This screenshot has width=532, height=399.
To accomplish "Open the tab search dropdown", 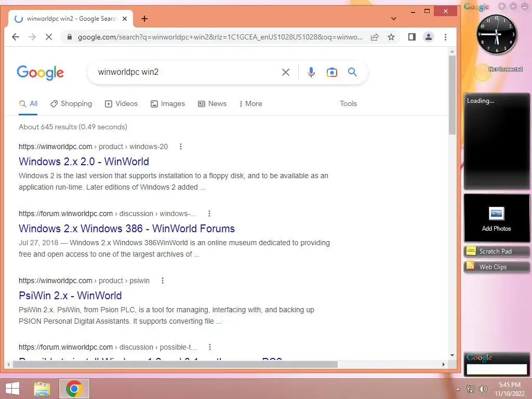I will [394, 19].
